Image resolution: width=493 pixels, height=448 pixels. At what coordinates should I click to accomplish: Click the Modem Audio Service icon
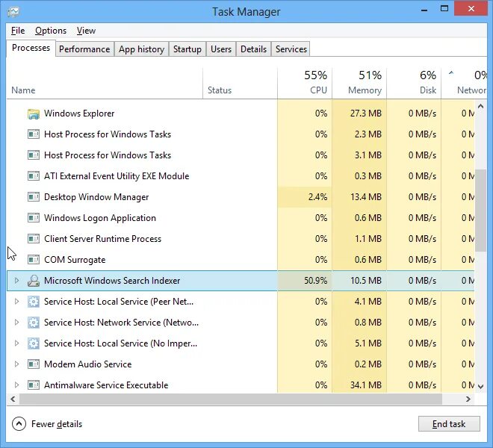tap(34, 364)
